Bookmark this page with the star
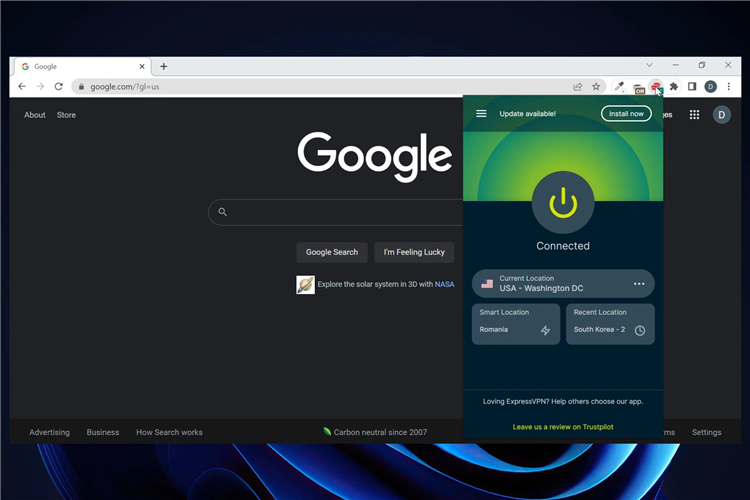This screenshot has height=500, width=750. click(596, 87)
